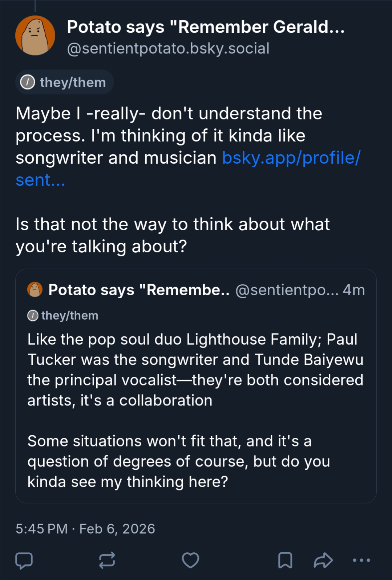
Task: Repost this post using the repost icon
Action: tap(107, 560)
